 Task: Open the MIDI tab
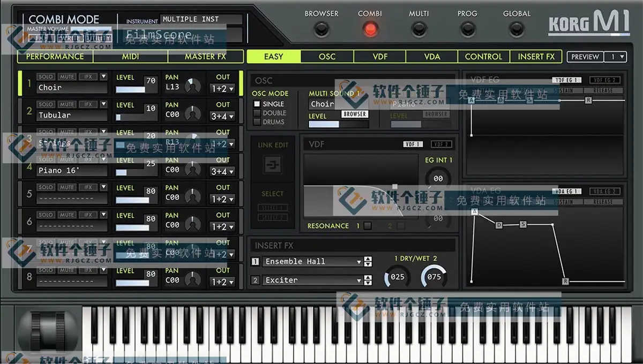point(131,56)
